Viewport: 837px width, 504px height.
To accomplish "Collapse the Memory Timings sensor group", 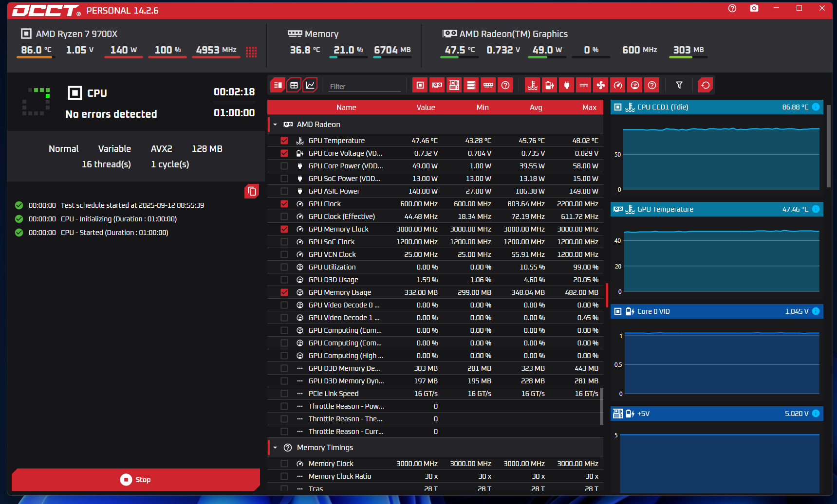I will (275, 448).
